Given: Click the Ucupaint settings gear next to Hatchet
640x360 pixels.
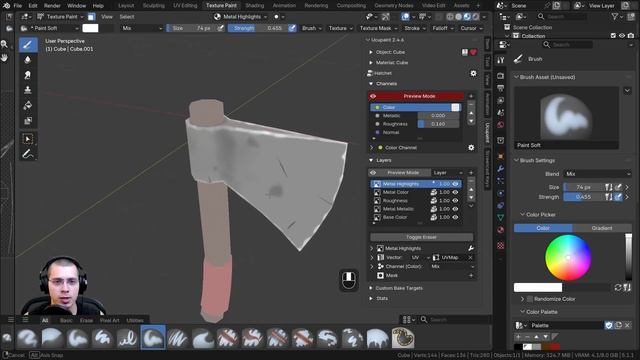Looking at the screenshot, I should tap(473, 73).
